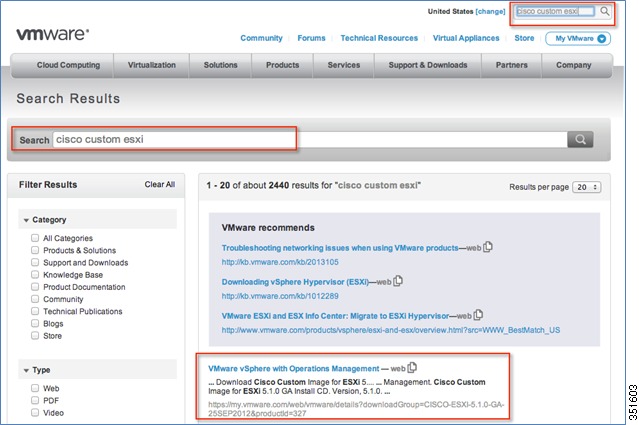
Task: Collapse the Category filter section
Action: pos(26,220)
